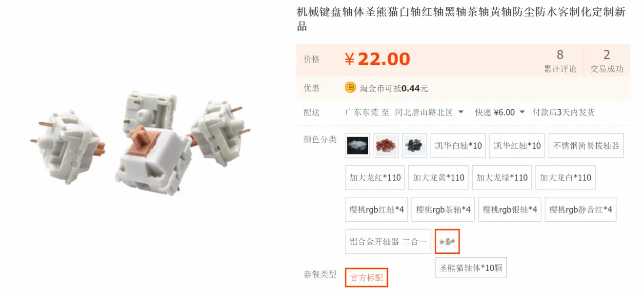Screen dimensions: 644x289
Task: Pick the 加大龙黄*110 variant
Action: (x=439, y=177)
